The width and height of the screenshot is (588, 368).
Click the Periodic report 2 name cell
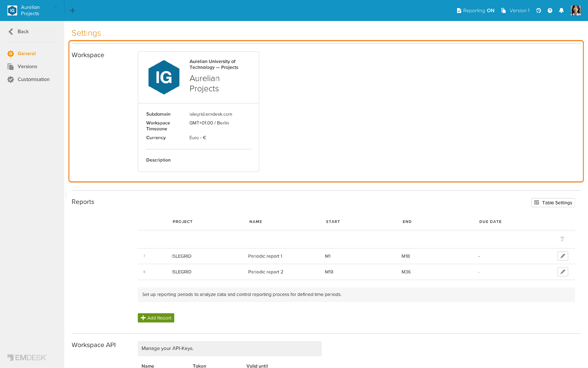(266, 272)
